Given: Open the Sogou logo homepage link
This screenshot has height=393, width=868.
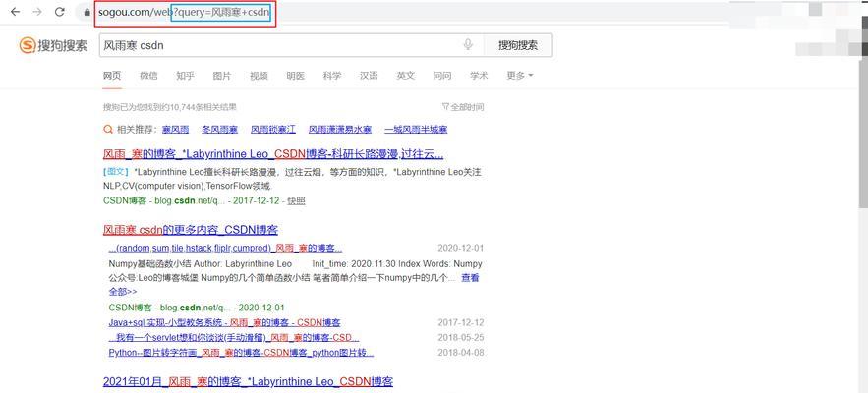Looking at the screenshot, I should click(53, 45).
